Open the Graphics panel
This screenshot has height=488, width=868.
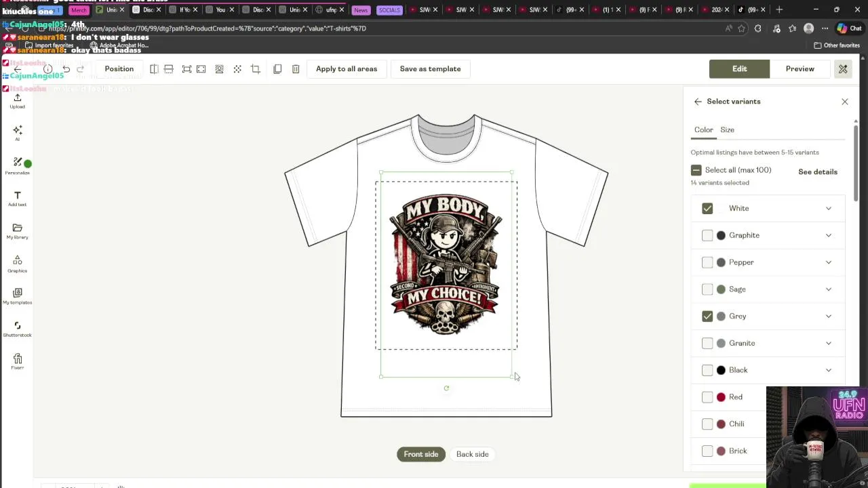click(x=17, y=264)
